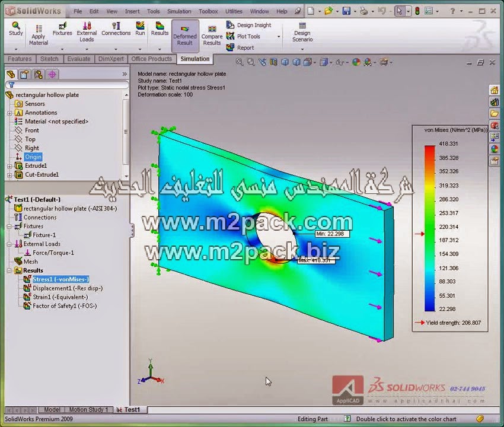Open the File menu
Image resolution: width=504 pixels, height=427 pixels.
tap(78, 11)
